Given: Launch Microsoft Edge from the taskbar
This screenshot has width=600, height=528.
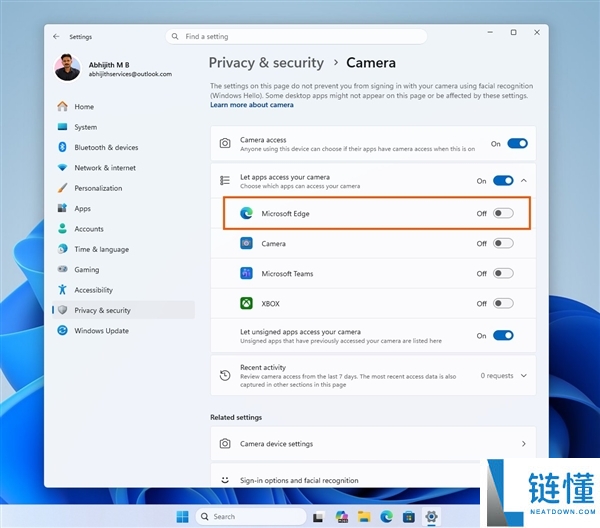Looking at the screenshot, I should click(x=386, y=517).
